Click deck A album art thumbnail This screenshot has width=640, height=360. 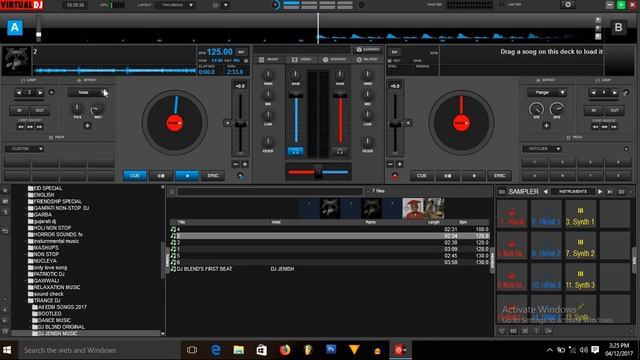click(16, 60)
